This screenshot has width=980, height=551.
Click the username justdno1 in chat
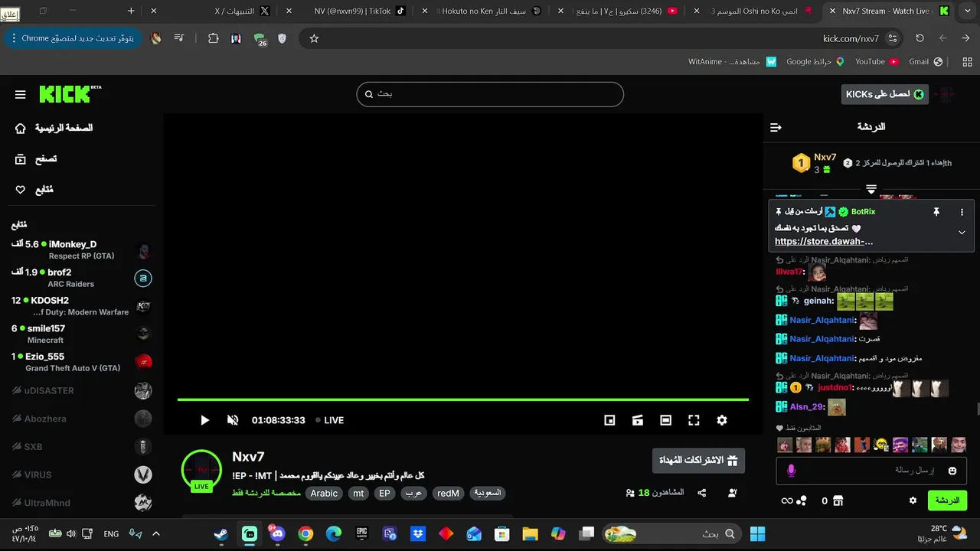coord(835,388)
